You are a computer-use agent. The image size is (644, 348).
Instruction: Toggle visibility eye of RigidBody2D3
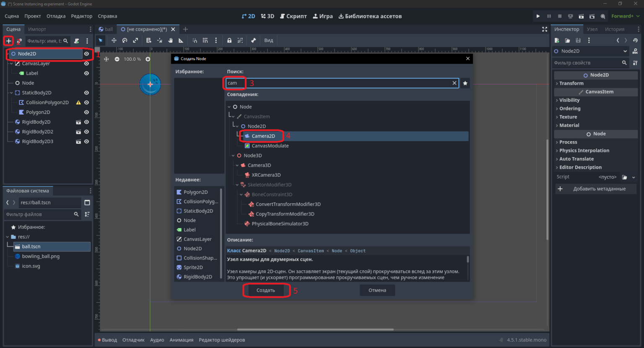[x=86, y=141]
